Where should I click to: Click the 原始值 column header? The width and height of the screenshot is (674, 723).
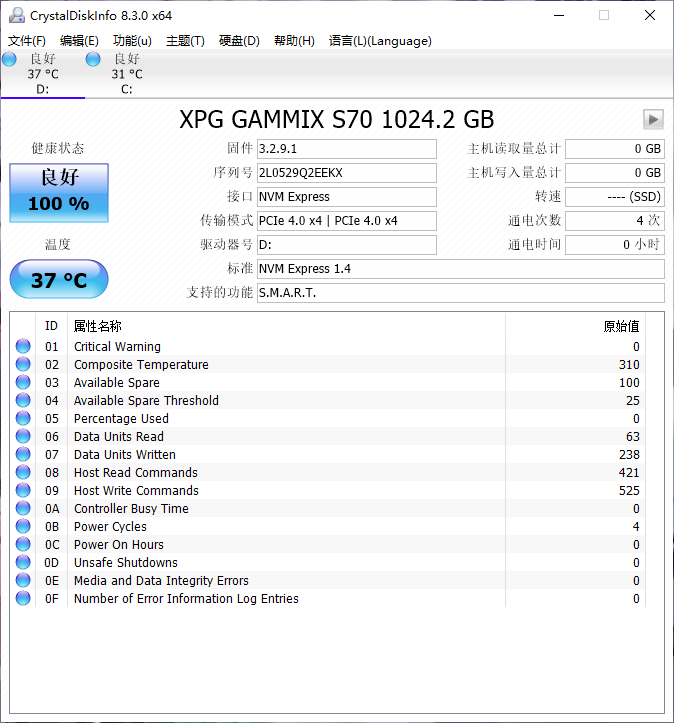pyautogui.click(x=575, y=326)
